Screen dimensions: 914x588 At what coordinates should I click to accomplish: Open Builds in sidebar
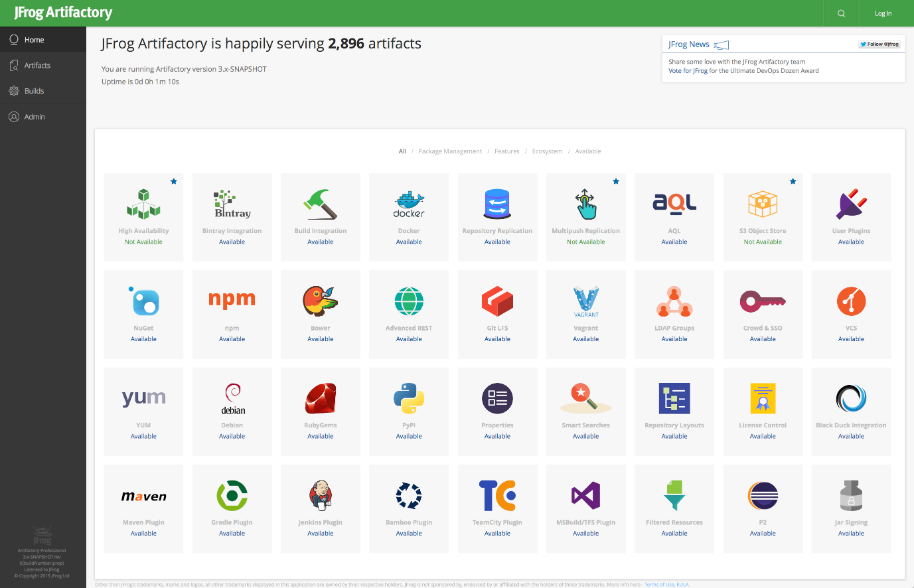pyautogui.click(x=43, y=91)
